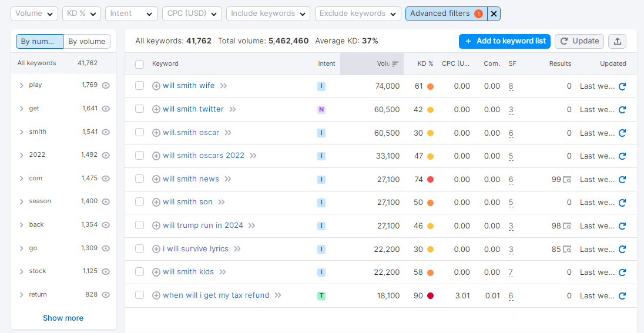Image resolution: width=644 pixels, height=333 pixels.
Task: Toggle eye icon for smith group
Action: 106,132
